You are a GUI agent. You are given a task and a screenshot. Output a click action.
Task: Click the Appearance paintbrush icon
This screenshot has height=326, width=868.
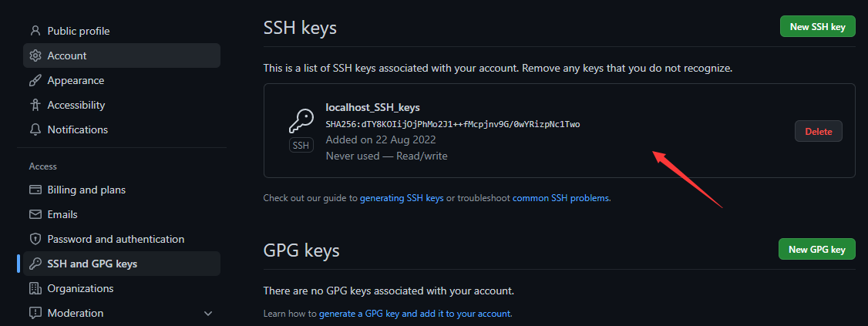pyautogui.click(x=35, y=80)
